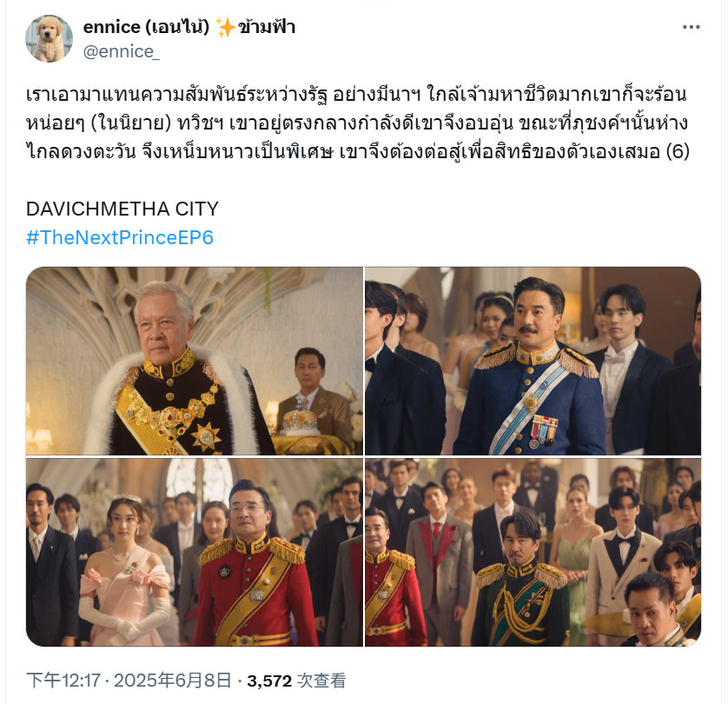Click the 3,572 view count
The height and width of the screenshot is (704, 728).
(269, 681)
